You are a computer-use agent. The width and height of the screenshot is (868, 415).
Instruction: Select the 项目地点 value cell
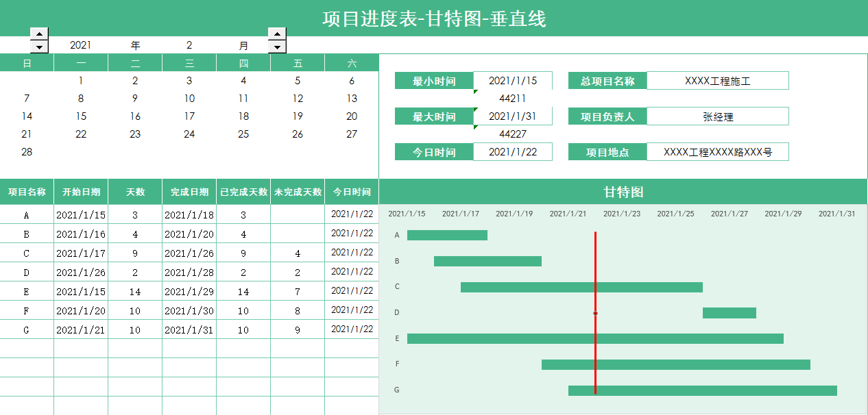(x=718, y=152)
